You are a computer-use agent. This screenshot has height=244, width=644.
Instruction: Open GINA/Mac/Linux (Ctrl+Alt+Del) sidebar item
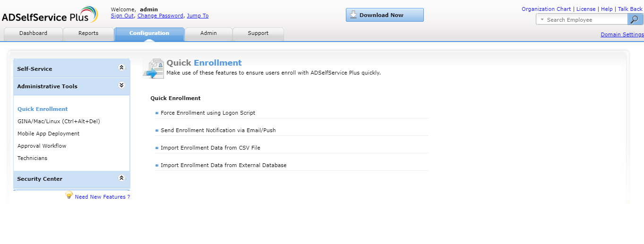(59, 121)
